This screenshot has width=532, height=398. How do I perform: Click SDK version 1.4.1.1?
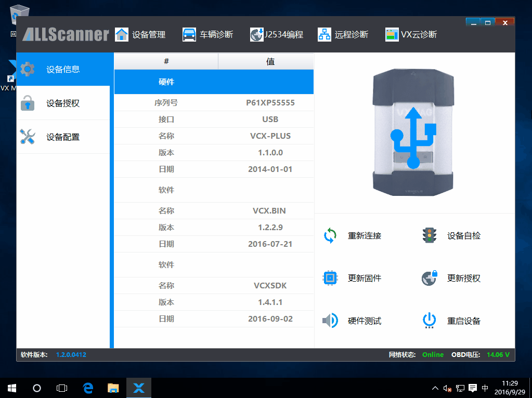click(x=270, y=302)
